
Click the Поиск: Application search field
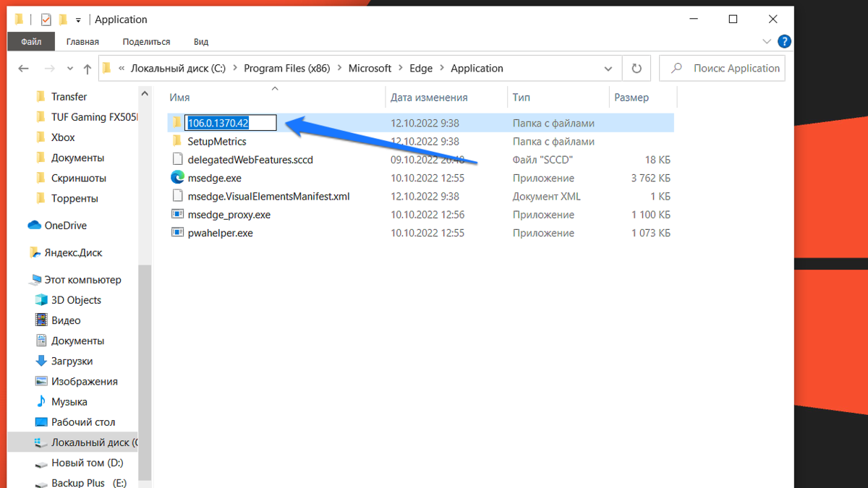[722, 69]
